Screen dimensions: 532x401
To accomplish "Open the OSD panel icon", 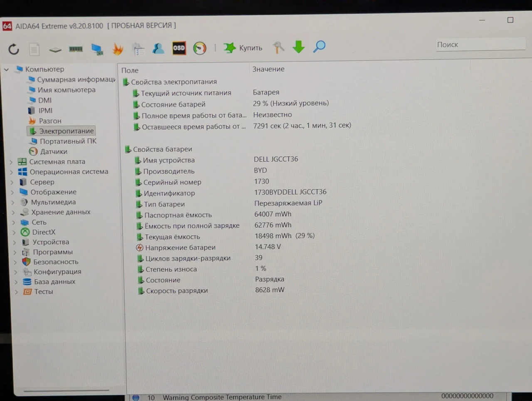I will (x=179, y=48).
